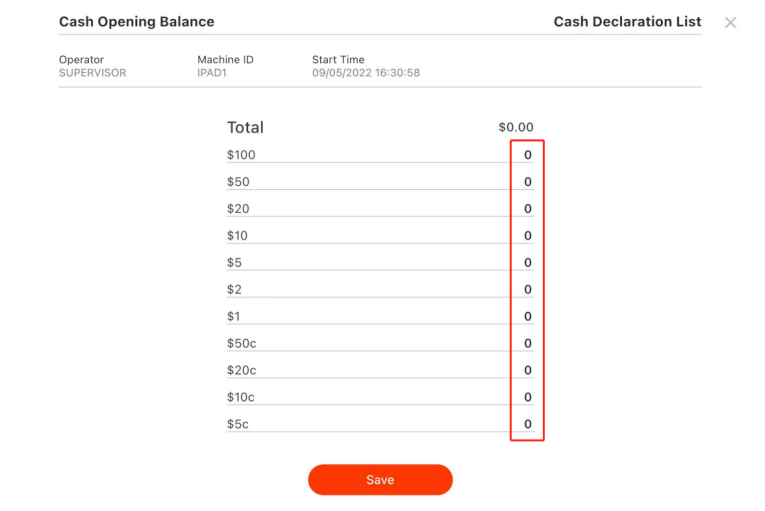Select the $2 count field

pyautogui.click(x=527, y=290)
